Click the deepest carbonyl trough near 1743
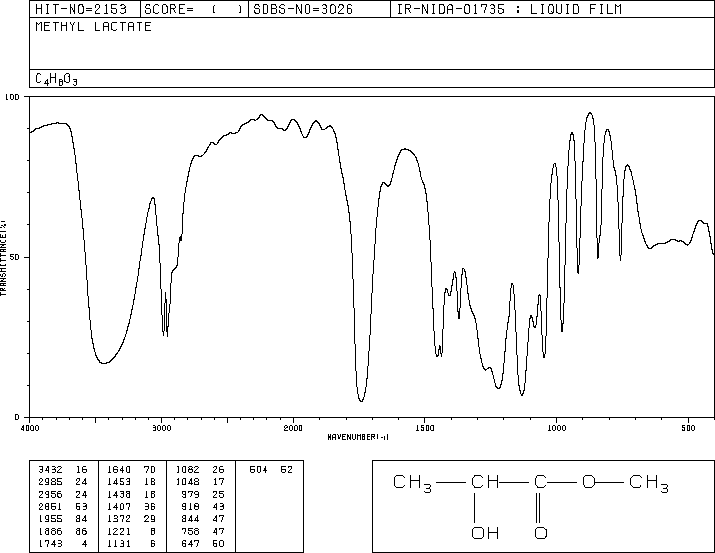This screenshot has width=715, height=553. 361,401
